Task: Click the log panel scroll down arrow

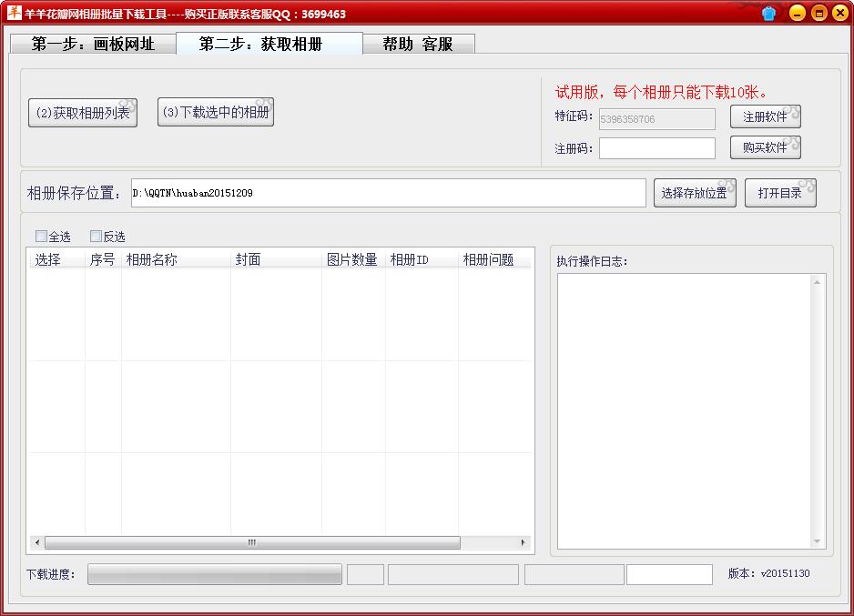Action: 818,541
